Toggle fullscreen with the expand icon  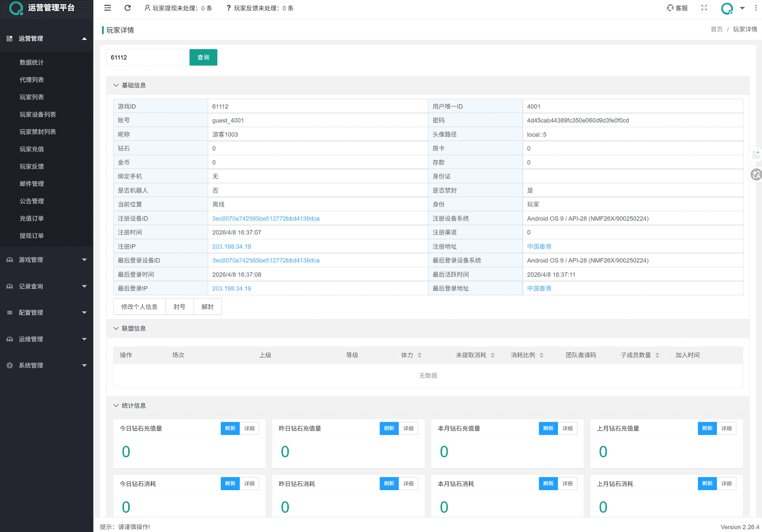click(704, 8)
